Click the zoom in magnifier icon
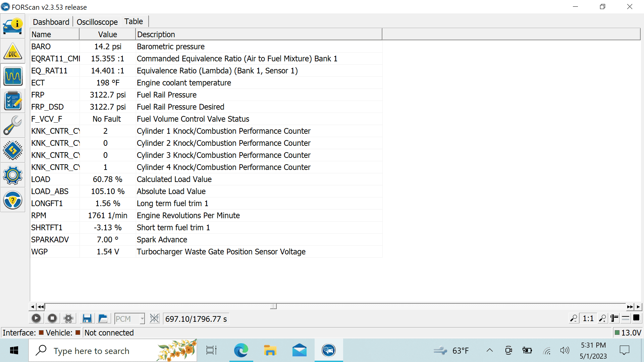 603,318
